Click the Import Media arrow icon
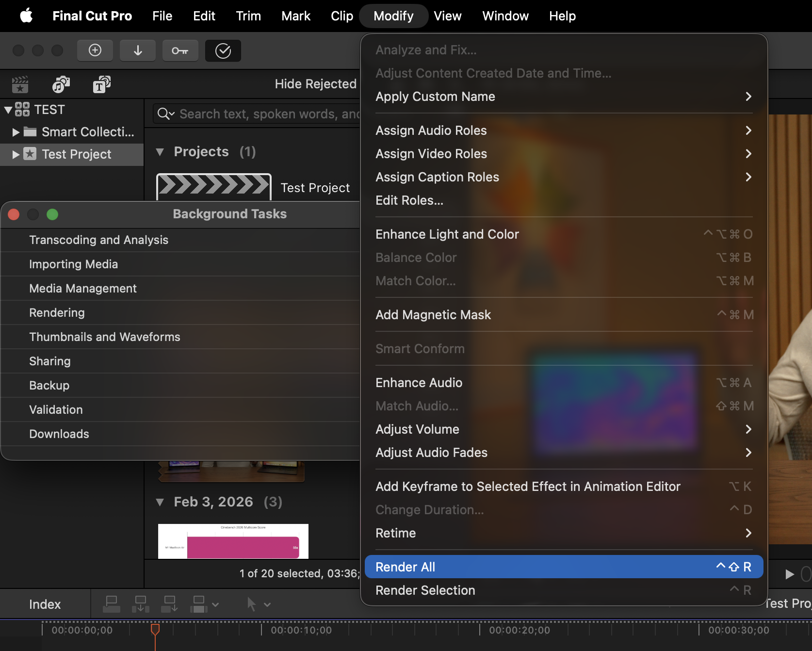Viewport: 812px width, 651px height. (x=138, y=50)
